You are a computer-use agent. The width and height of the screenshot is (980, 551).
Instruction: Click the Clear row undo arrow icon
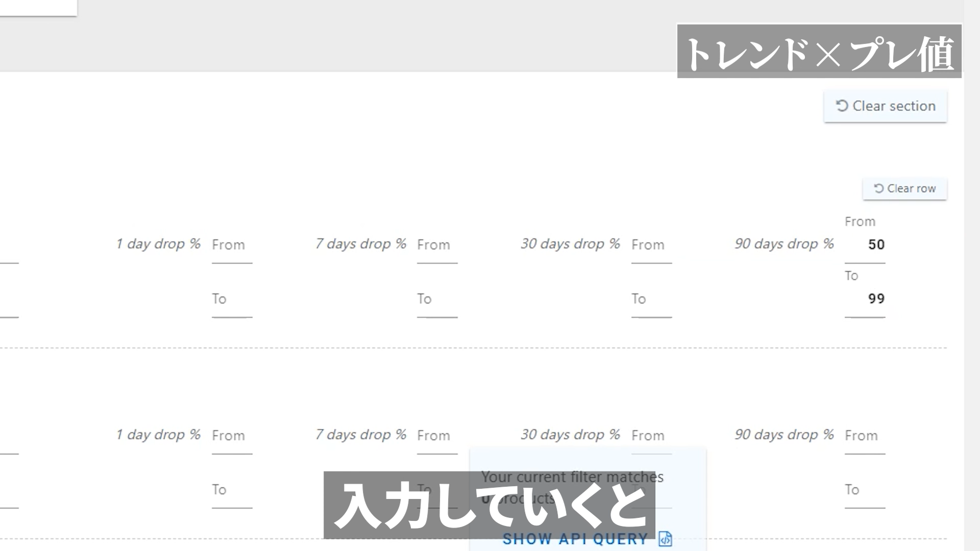pyautogui.click(x=878, y=189)
